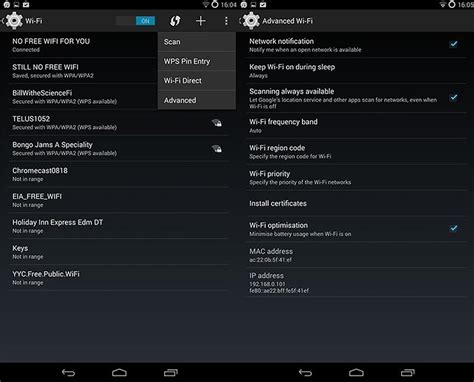Viewport: 474px width, 382px height.
Task: Tap the NO FREE WIFI FOR YOU network
Action: click(x=83, y=45)
